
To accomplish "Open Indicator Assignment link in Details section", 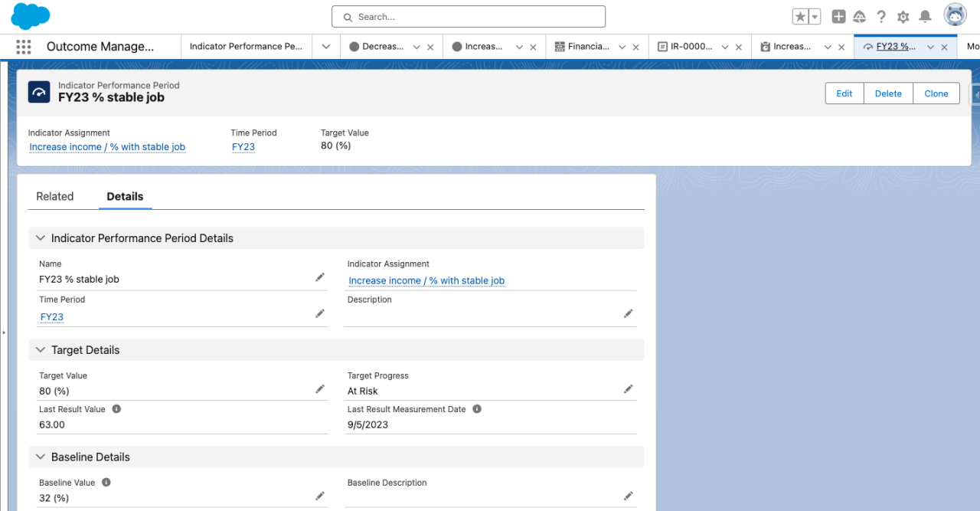I will pyautogui.click(x=426, y=280).
